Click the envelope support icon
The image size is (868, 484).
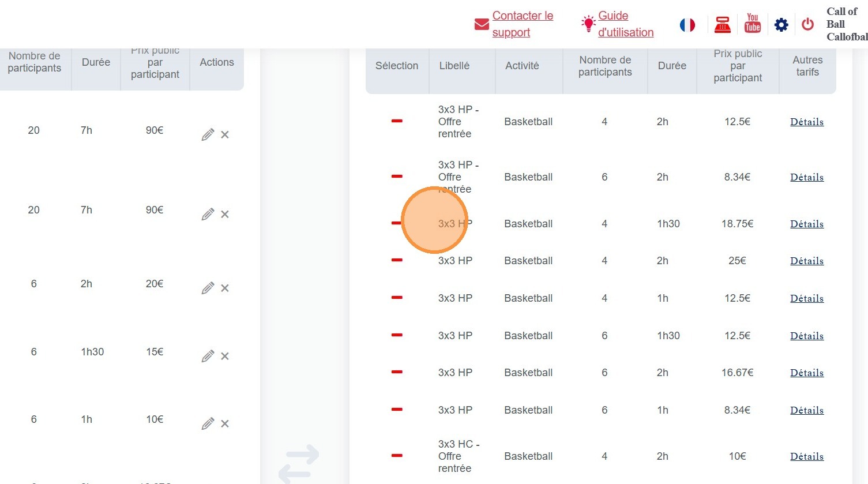481,24
